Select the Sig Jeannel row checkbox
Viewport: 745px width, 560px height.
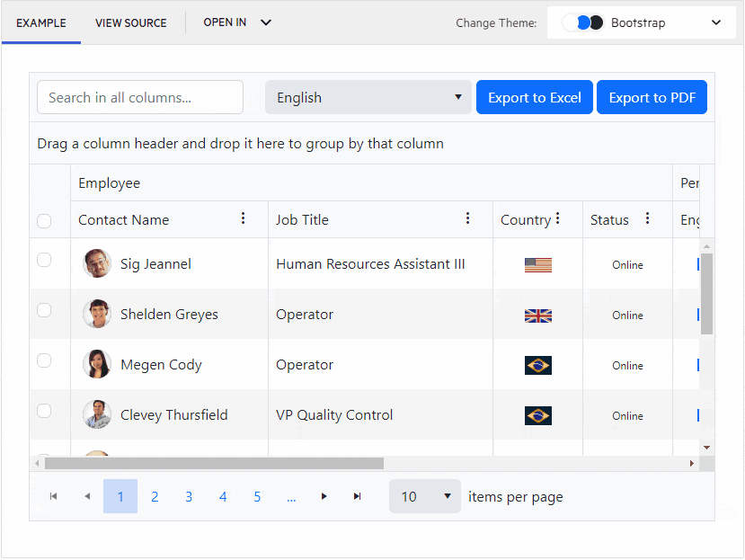pyautogui.click(x=44, y=261)
